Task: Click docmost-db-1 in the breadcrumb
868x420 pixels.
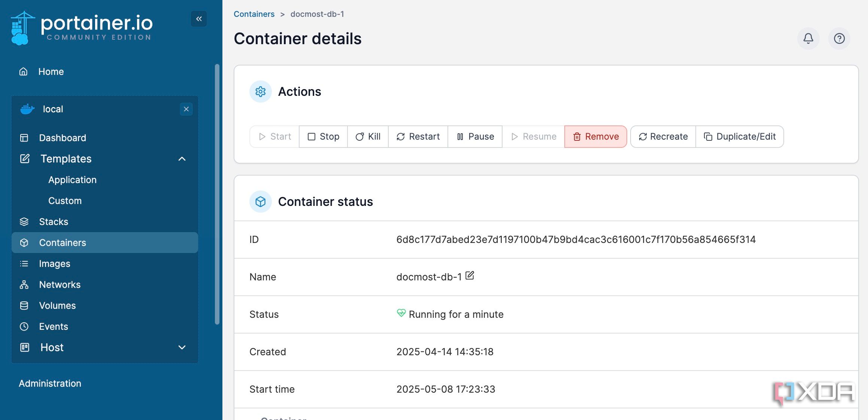Action: click(317, 14)
